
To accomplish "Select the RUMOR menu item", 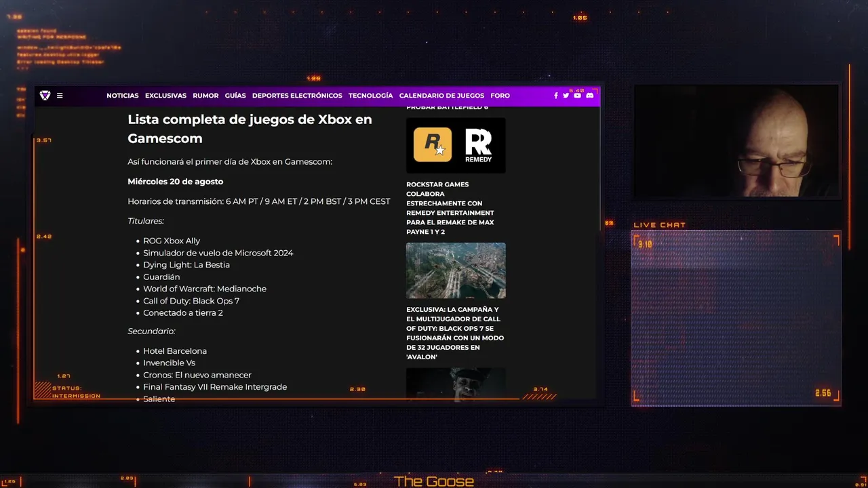I will [205, 96].
